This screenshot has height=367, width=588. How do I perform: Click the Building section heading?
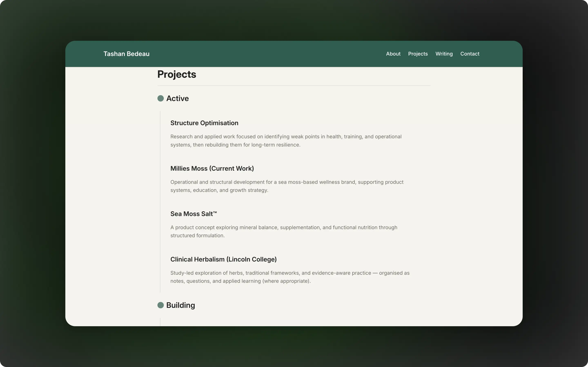[180, 305]
